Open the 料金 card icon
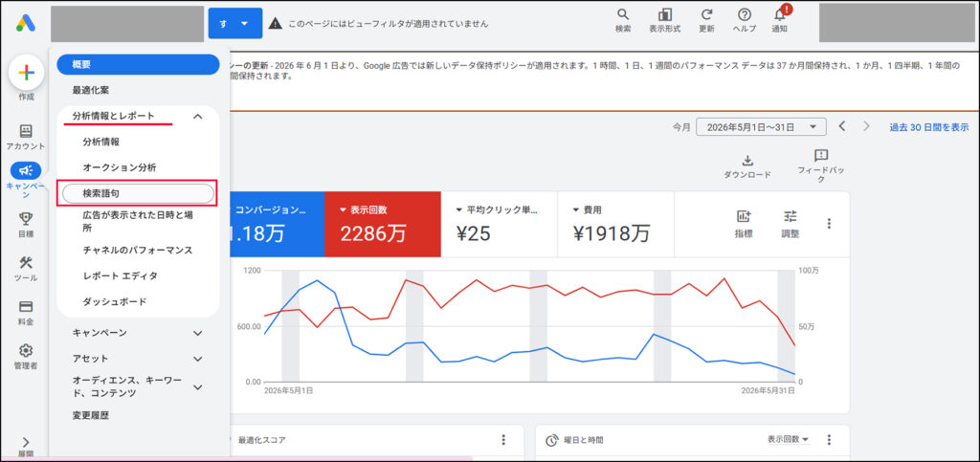This screenshot has width=980, height=462. [26, 306]
